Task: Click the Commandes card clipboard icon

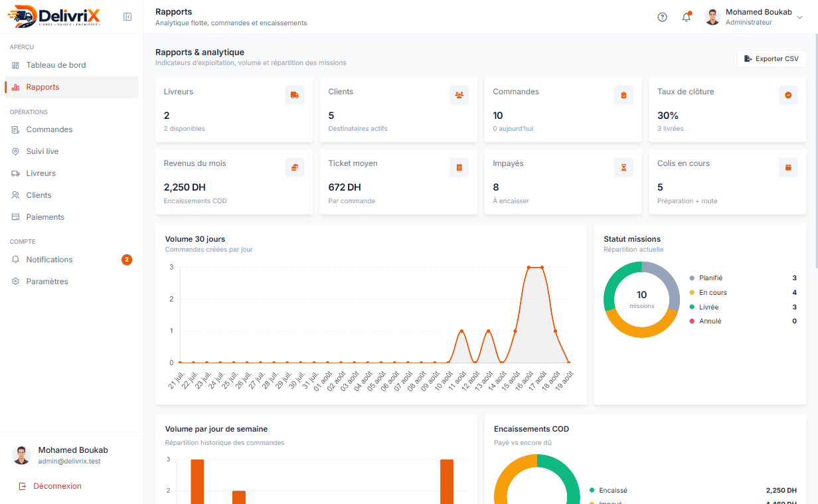Action: tap(623, 95)
